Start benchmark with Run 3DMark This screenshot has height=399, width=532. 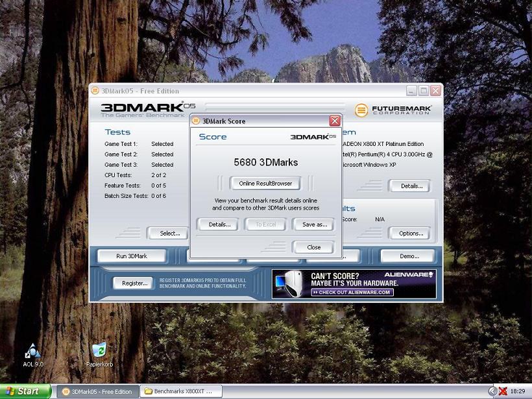click(132, 256)
